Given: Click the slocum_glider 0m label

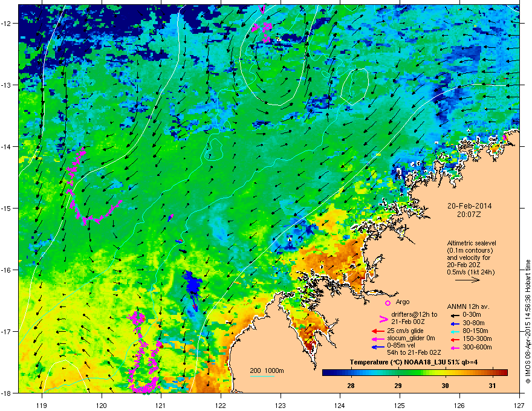Looking at the screenshot, I should click(x=411, y=338).
